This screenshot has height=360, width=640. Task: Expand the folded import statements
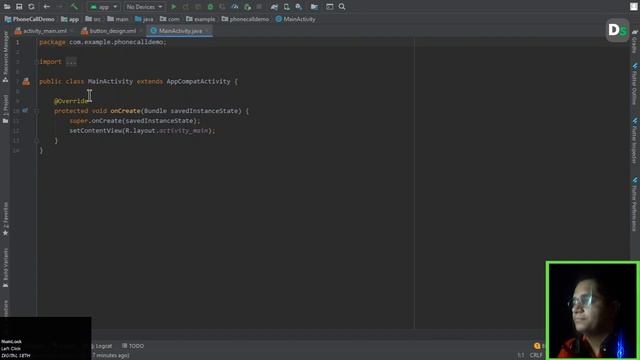click(x=36, y=62)
